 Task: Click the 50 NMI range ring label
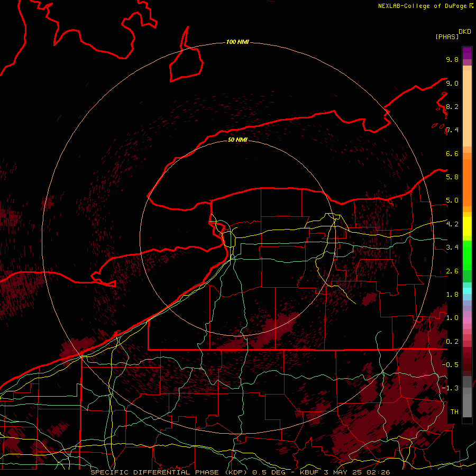[x=237, y=140]
